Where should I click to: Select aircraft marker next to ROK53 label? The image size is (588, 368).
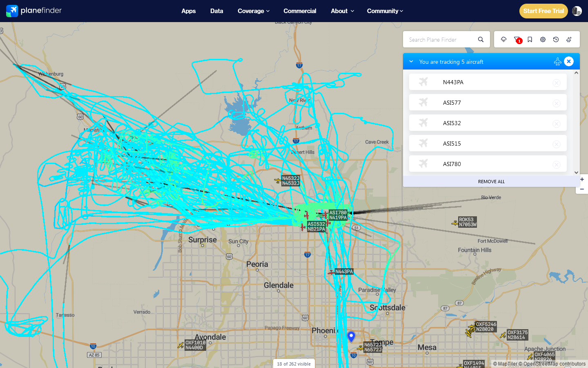pos(455,223)
